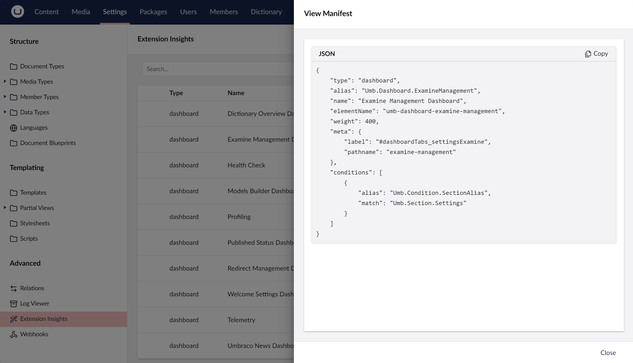Open the Scripts folder icon
Screen dimensions: 633x363
[13, 239]
